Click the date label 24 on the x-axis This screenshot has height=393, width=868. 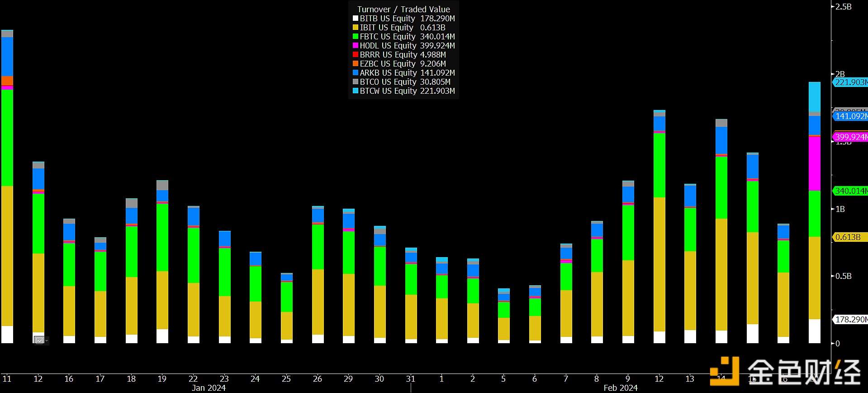[x=255, y=379]
